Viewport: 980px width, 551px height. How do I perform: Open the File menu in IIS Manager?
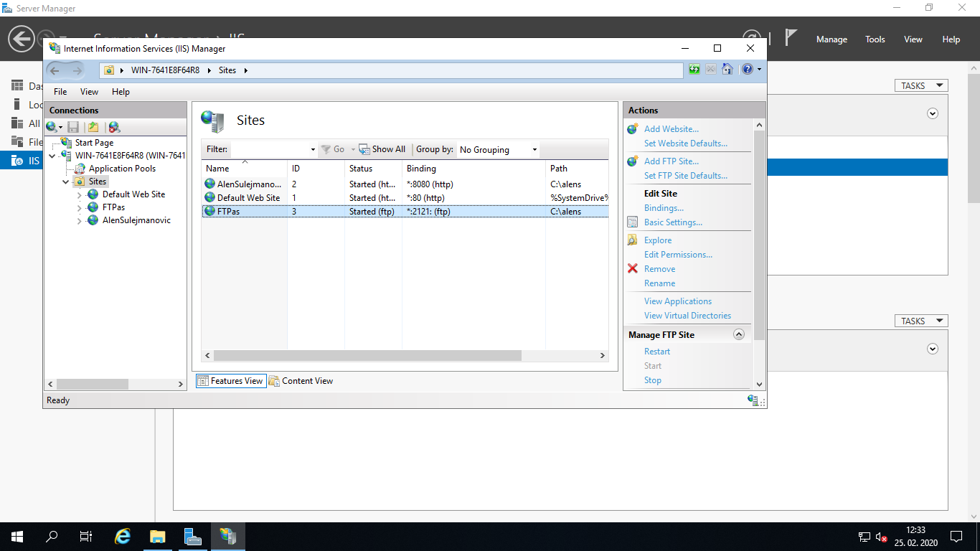coord(60,92)
